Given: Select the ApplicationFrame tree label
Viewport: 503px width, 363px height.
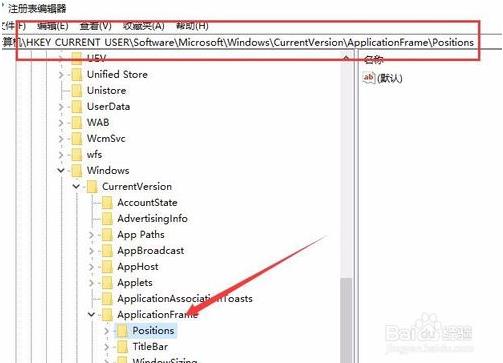Looking at the screenshot, I should pos(158,315).
